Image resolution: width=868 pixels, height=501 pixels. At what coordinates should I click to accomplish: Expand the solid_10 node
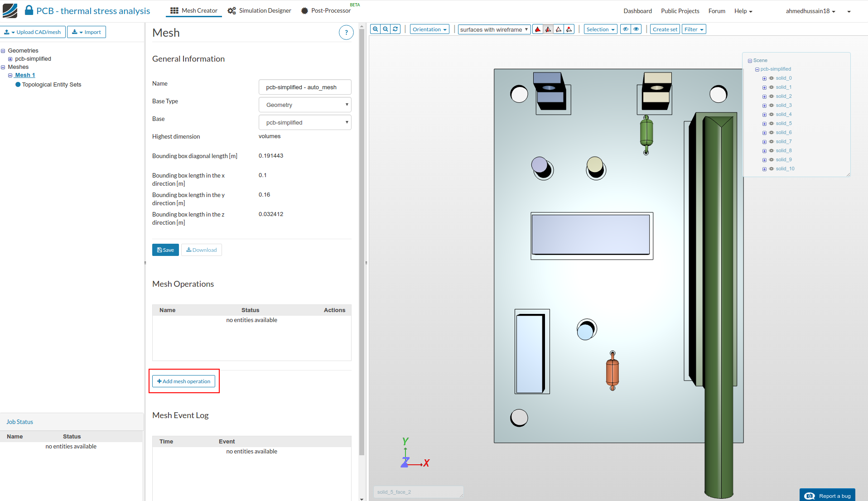pos(764,169)
